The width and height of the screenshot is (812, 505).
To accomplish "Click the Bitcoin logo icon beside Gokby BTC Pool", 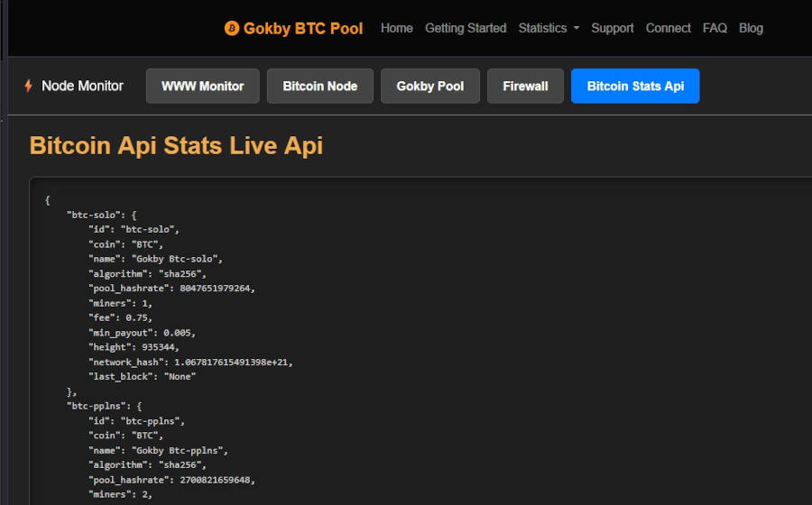I will point(232,28).
